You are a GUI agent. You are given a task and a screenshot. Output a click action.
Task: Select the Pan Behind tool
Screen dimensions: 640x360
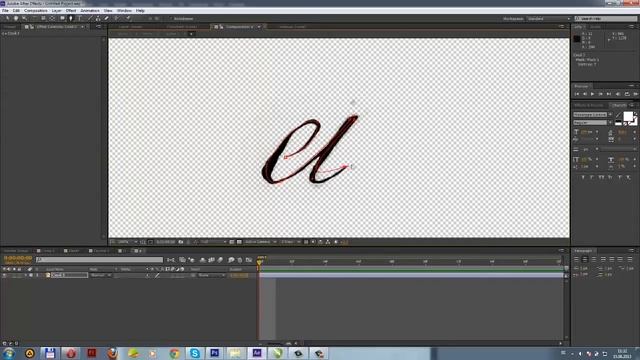point(52,18)
